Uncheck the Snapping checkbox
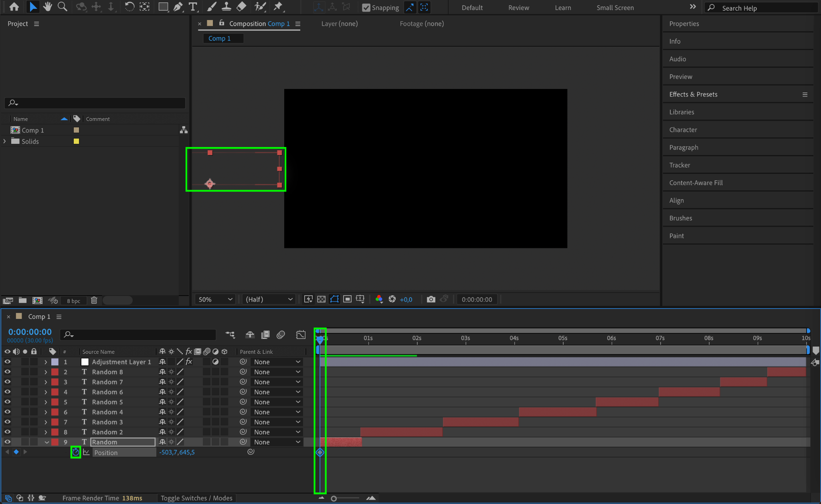821x504 pixels. [366, 8]
